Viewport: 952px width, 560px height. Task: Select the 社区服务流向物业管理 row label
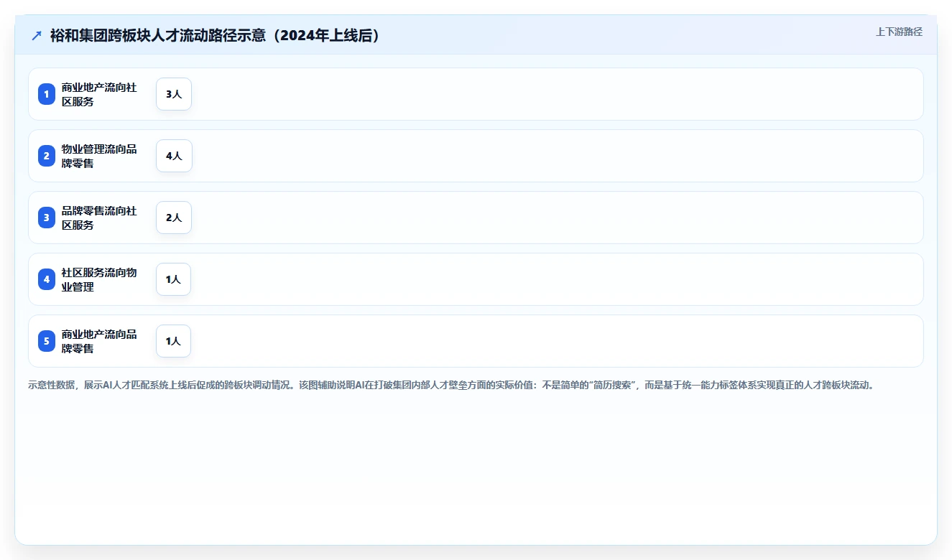pyautogui.click(x=99, y=279)
